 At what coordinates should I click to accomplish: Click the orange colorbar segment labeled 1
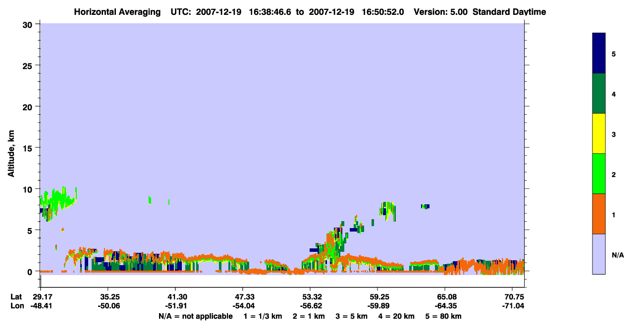tap(599, 214)
